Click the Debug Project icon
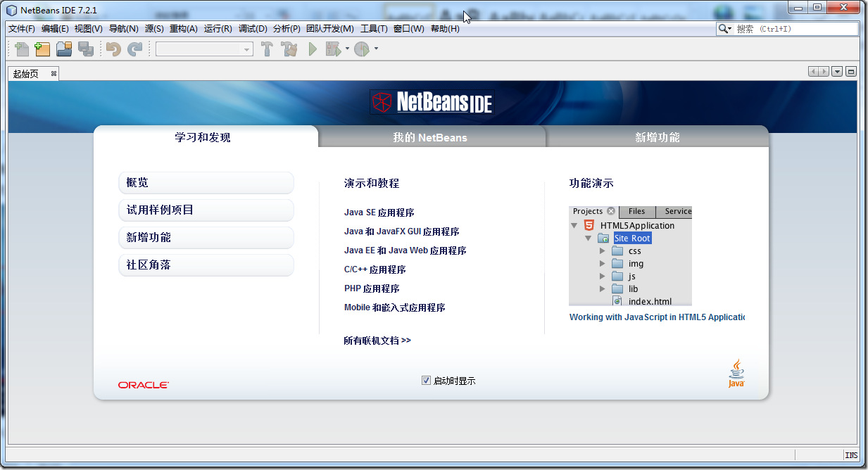Screen dimensions: 868x470 [x=333, y=49]
